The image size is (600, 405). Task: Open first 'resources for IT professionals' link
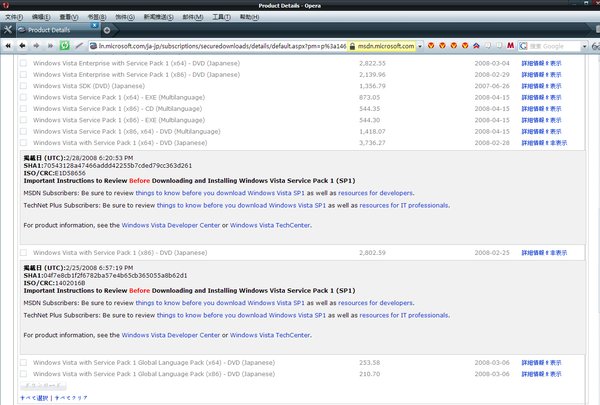click(404, 205)
